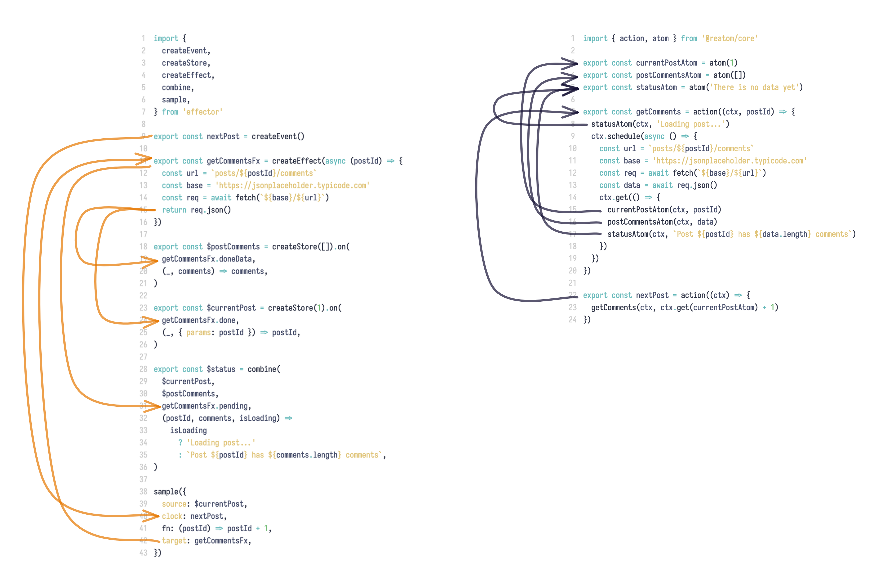
Task: Click postCommentsAtom declaration name
Action: (x=668, y=75)
